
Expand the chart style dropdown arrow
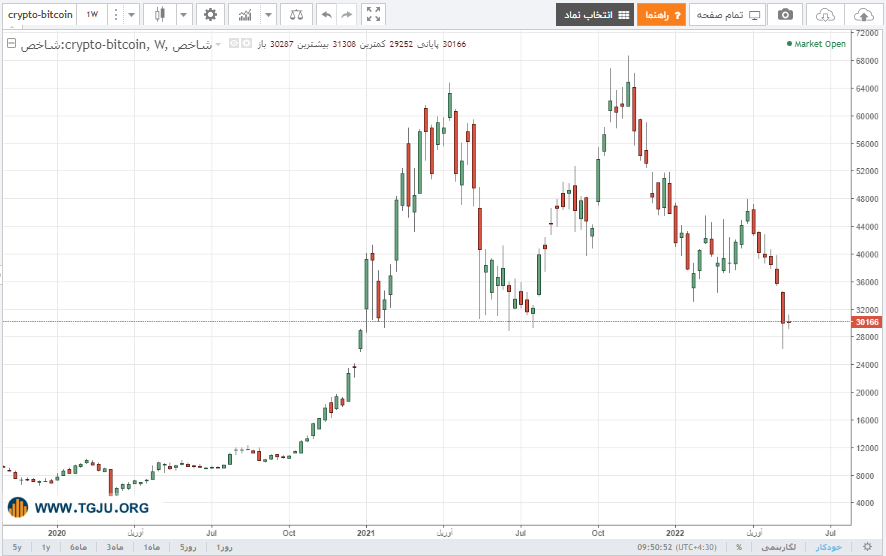pyautogui.click(x=184, y=15)
